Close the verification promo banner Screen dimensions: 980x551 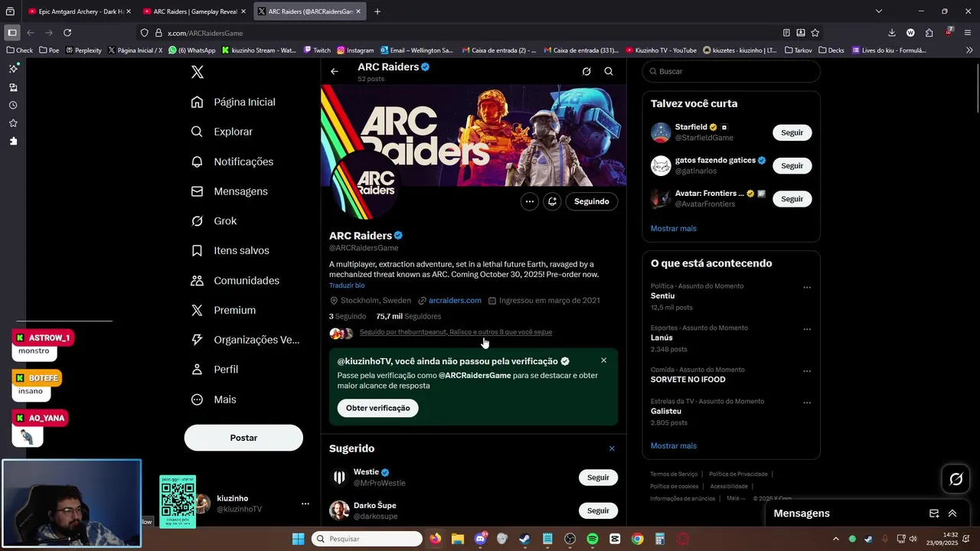603,360
